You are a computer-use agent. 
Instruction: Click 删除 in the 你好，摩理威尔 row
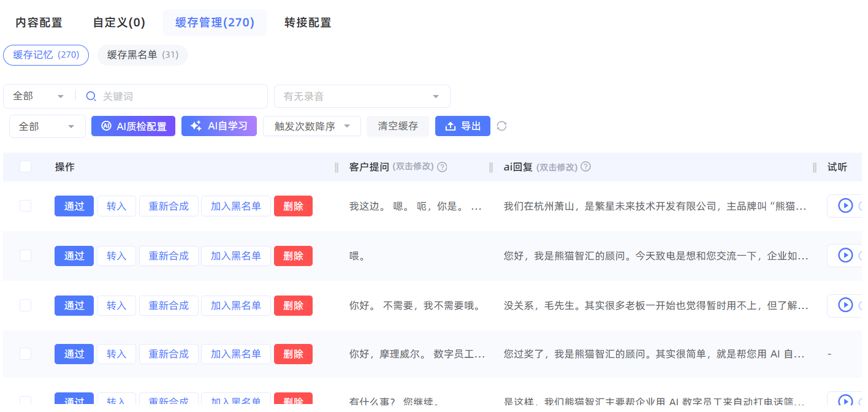tap(293, 354)
